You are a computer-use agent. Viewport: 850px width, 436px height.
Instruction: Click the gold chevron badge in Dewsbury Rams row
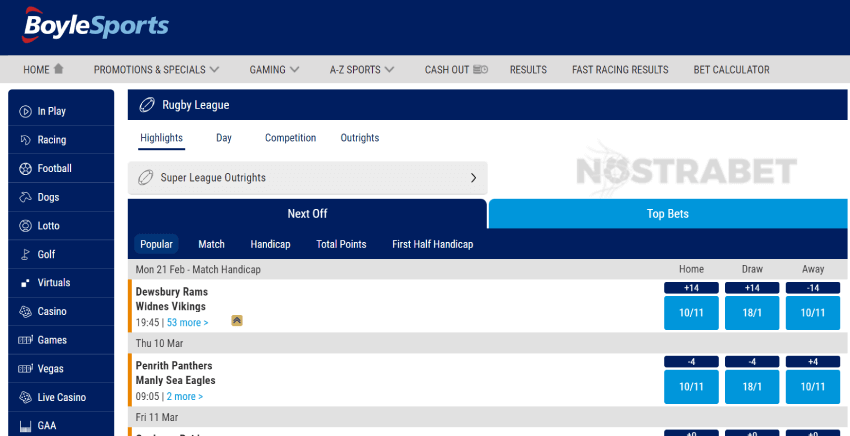point(236,320)
